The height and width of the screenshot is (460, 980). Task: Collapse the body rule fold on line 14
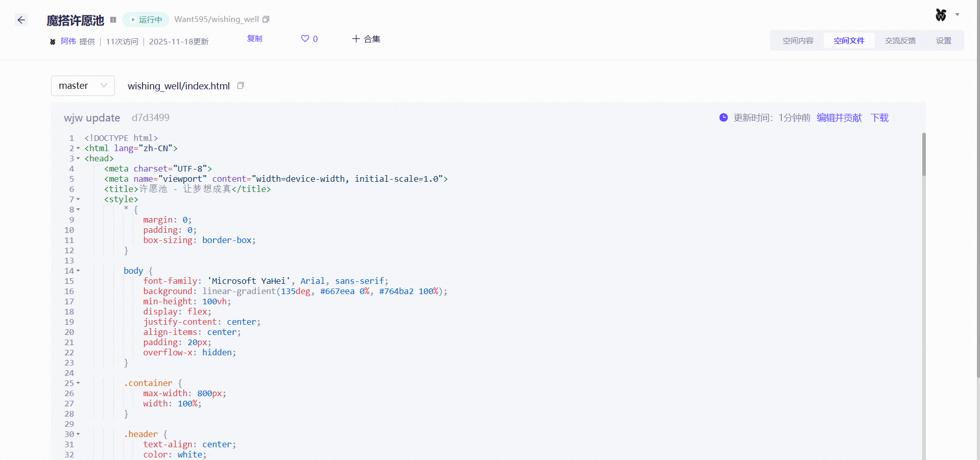pos(78,271)
